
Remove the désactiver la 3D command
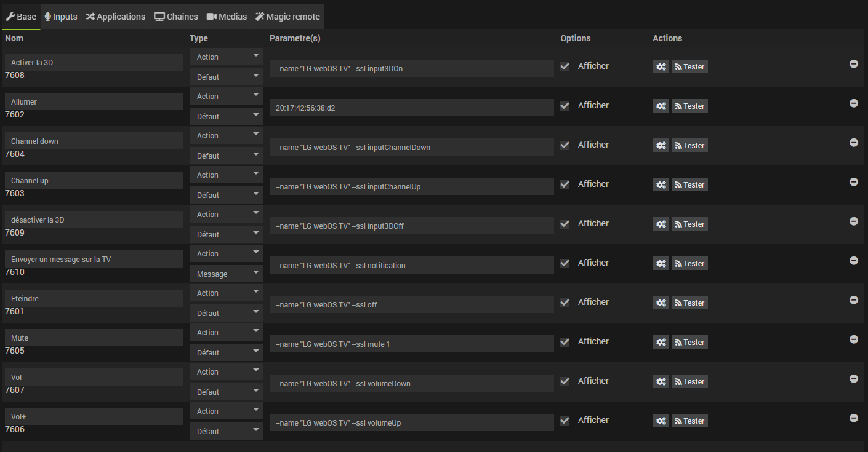(x=853, y=221)
